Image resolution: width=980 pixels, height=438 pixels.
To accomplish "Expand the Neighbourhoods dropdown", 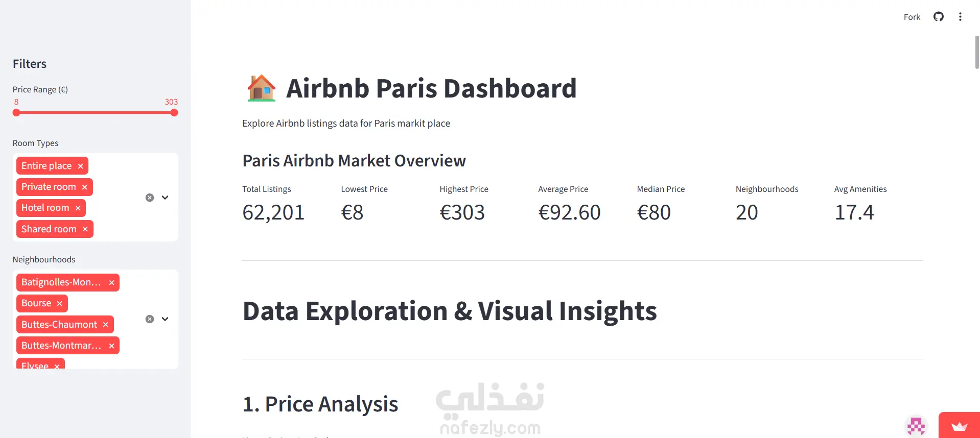I will 165,319.
